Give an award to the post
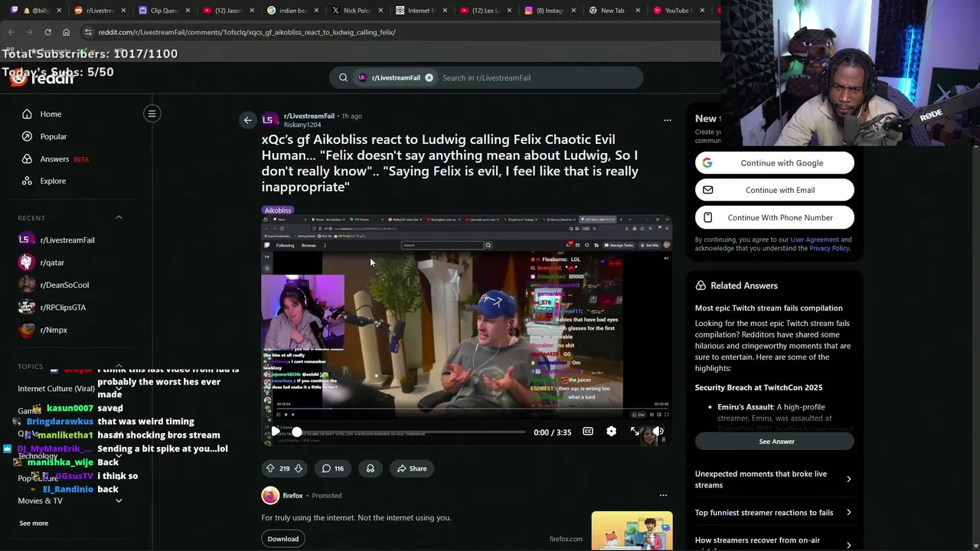This screenshot has width=980, height=551. (370, 468)
